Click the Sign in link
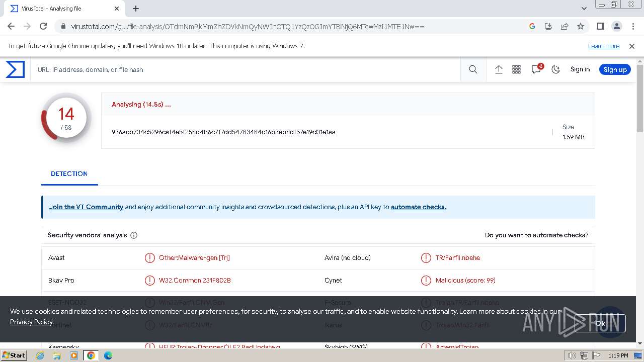 pyautogui.click(x=580, y=69)
